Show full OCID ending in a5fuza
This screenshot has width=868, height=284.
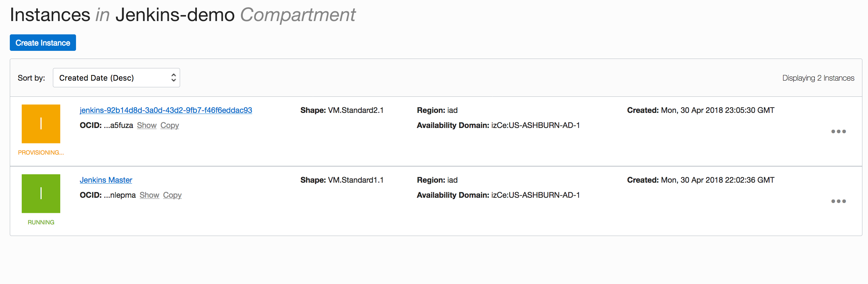[x=146, y=126]
